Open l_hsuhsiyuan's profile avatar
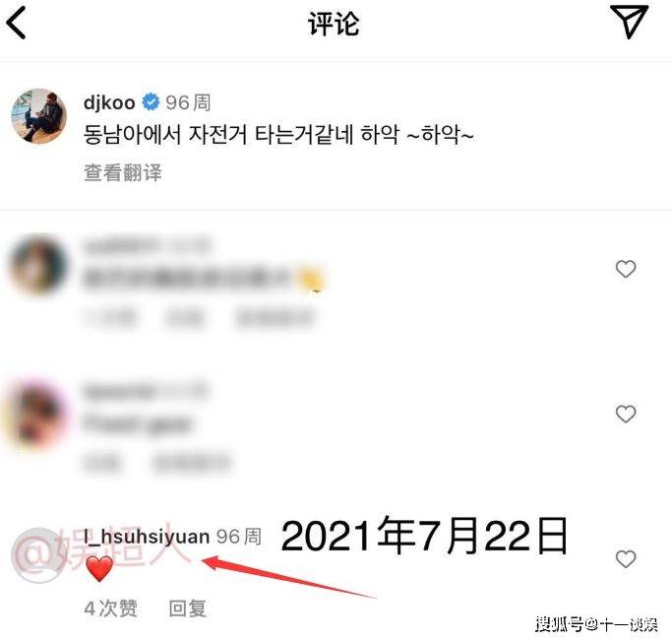The height and width of the screenshot is (641, 672). click(38, 555)
